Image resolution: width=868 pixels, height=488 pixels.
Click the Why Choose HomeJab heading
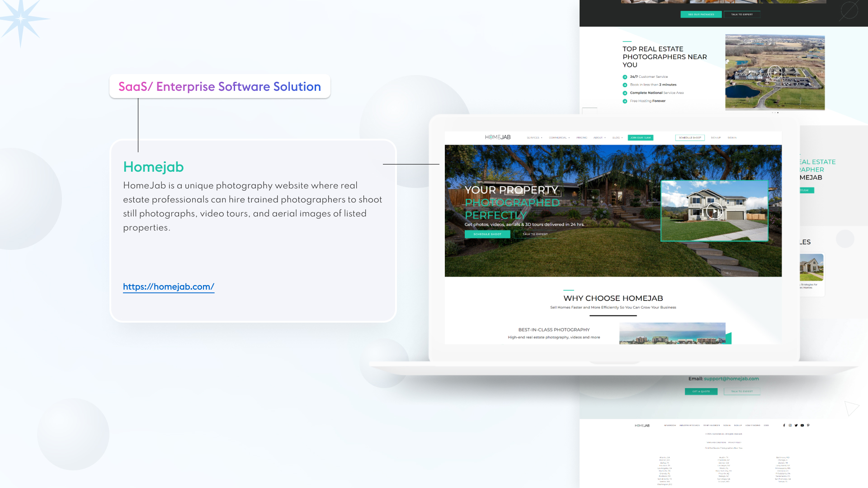613,298
